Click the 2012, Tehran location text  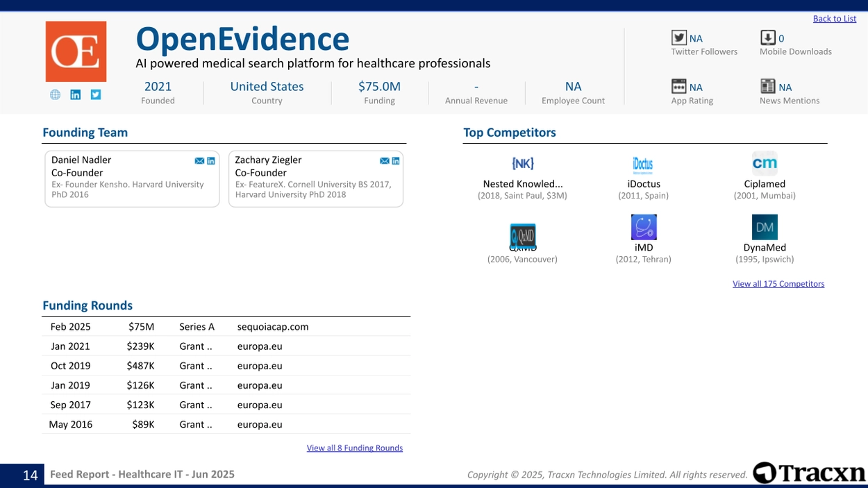coord(644,259)
